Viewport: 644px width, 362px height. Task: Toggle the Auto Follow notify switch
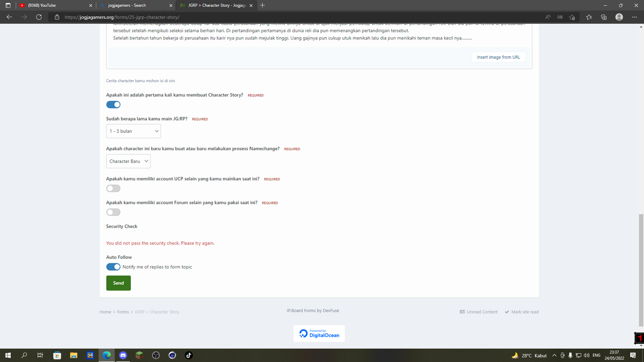tap(113, 266)
